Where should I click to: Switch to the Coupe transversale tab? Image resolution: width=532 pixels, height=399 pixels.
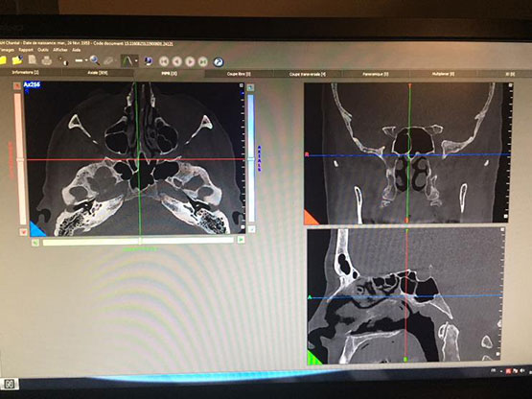[x=308, y=74]
